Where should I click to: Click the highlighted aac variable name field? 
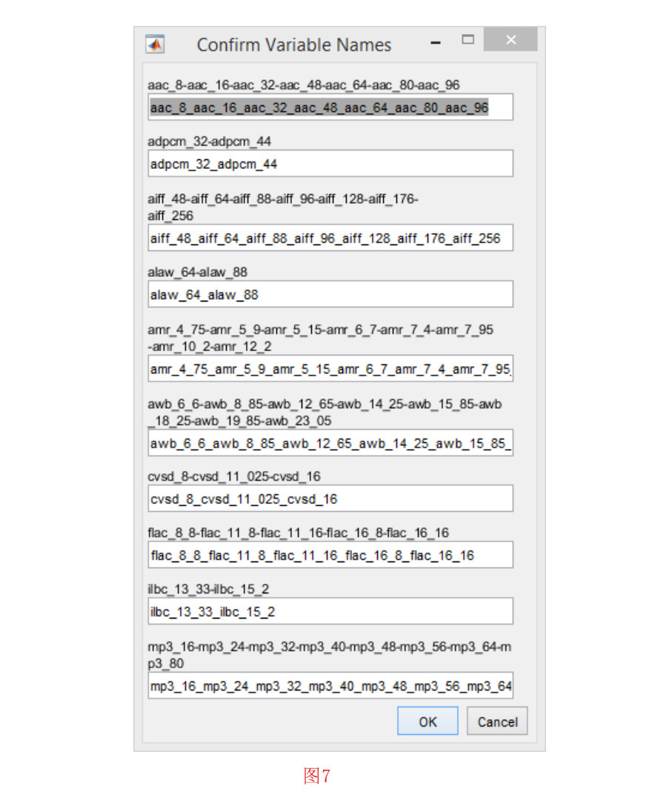pyautogui.click(x=330, y=108)
